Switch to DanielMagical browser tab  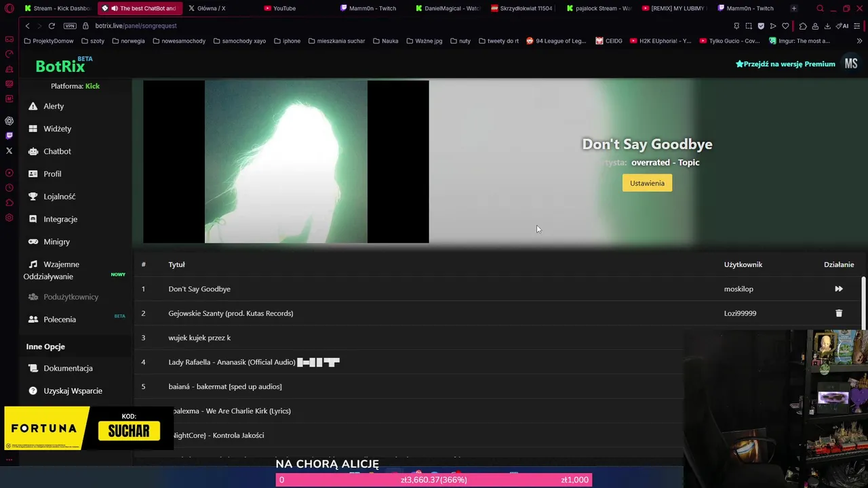[446, 8]
